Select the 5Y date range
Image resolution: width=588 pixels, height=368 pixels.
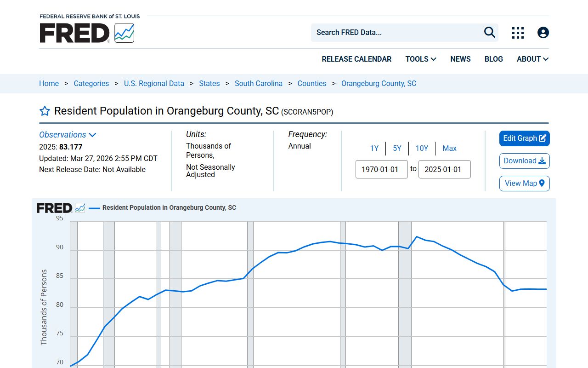(397, 148)
